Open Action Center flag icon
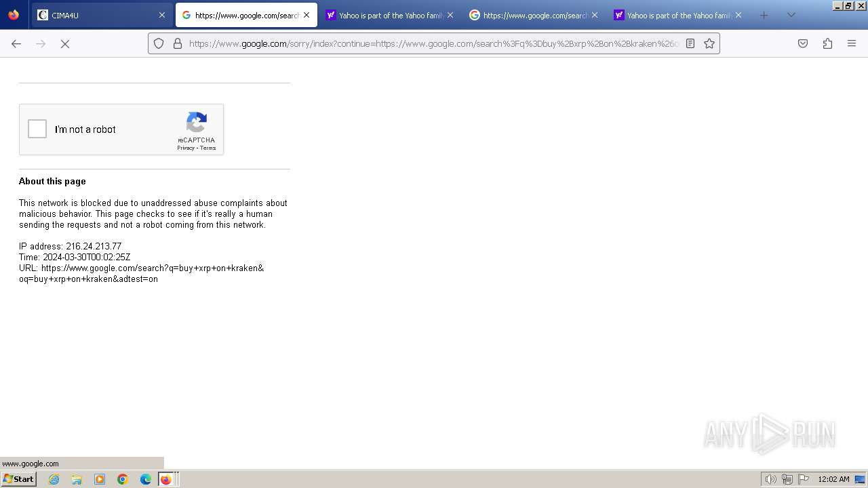This screenshot has height=488, width=868. [804, 479]
